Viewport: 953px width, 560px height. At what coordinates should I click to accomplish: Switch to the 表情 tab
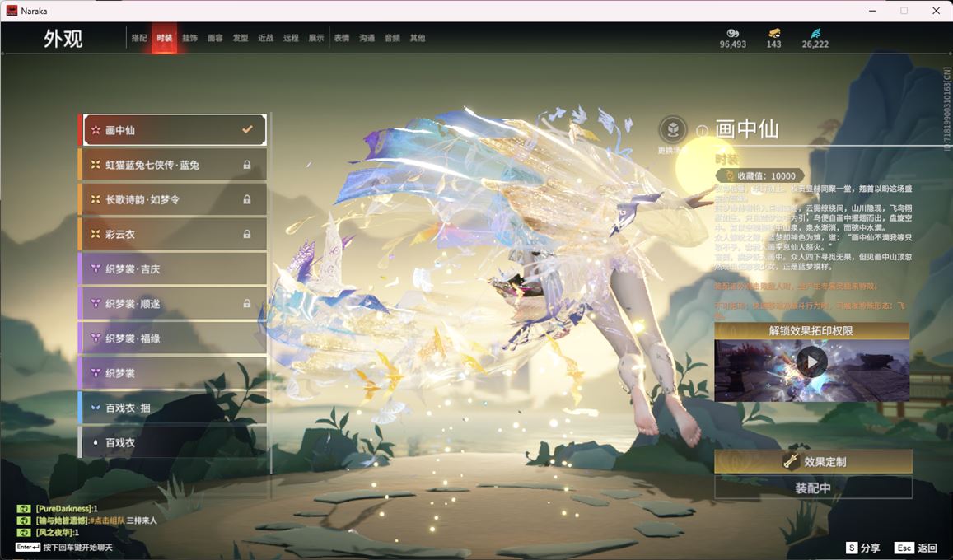pos(342,38)
